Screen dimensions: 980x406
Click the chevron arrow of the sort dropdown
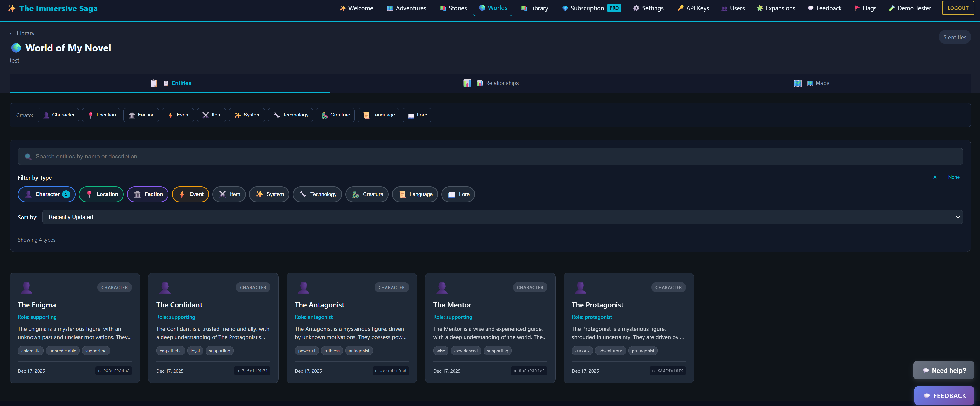click(958, 217)
